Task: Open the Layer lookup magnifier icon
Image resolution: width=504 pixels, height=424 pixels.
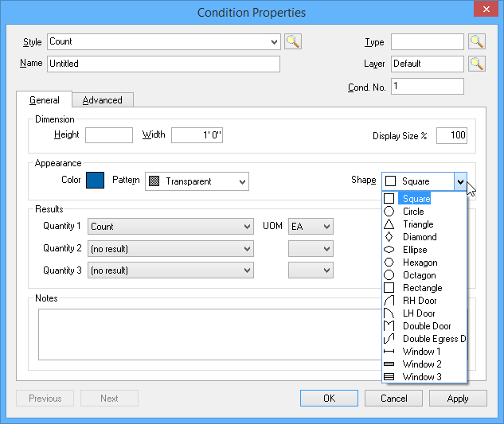Action: click(477, 64)
